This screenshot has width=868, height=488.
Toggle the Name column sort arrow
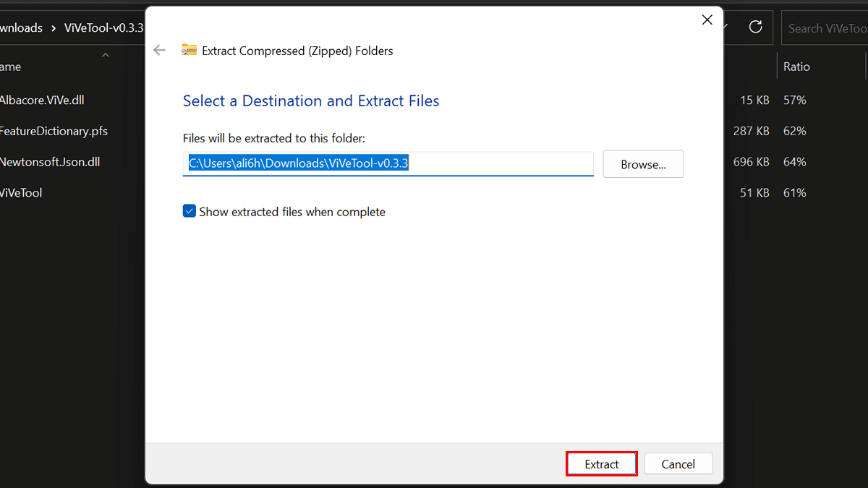pyautogui.click(x=106, y=55)
